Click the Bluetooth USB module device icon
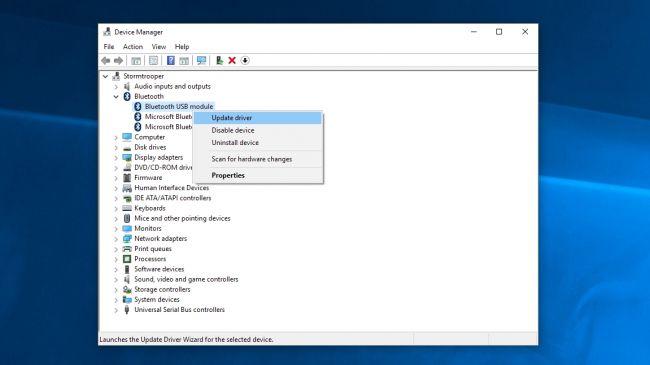Image resolution: width=650 pixels, height=365 pixels. tap(138, 107)
